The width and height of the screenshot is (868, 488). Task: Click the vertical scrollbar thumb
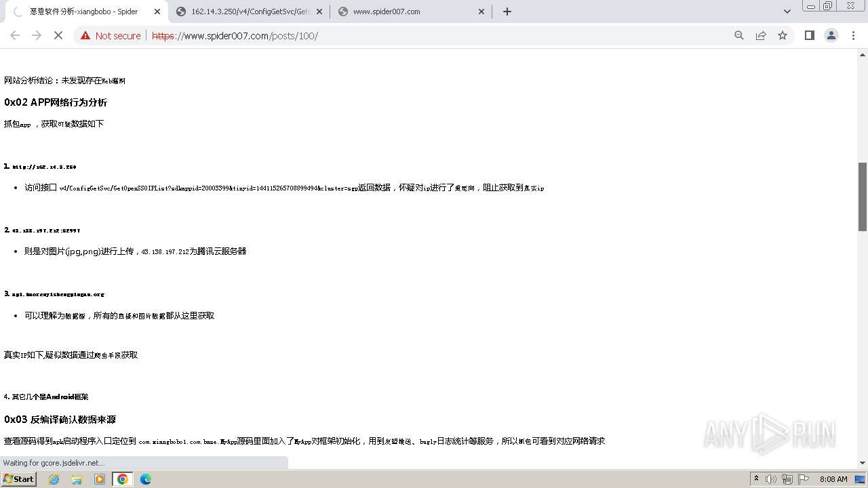point(863,197)
